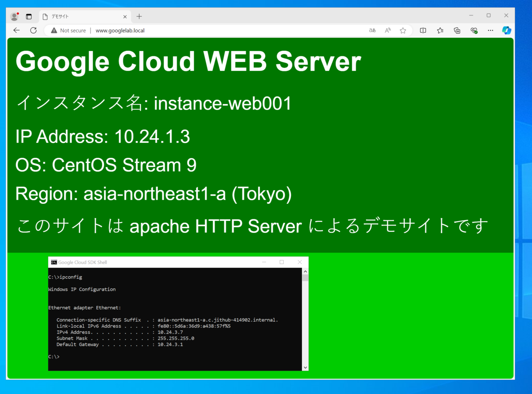This screenshot has width=532, height=394.
Task: Select the デモサイト browser tab
Action: [x=80, y=16]
